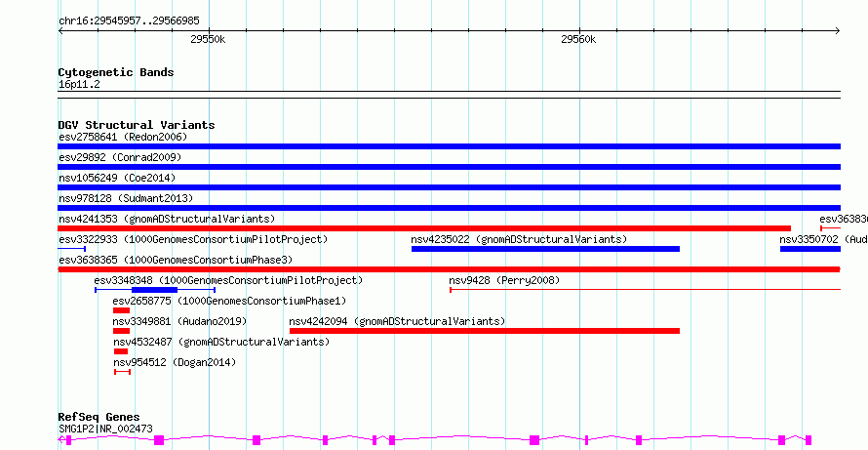Click the esv2658775 Phase1 variant label

pos(229,301)
